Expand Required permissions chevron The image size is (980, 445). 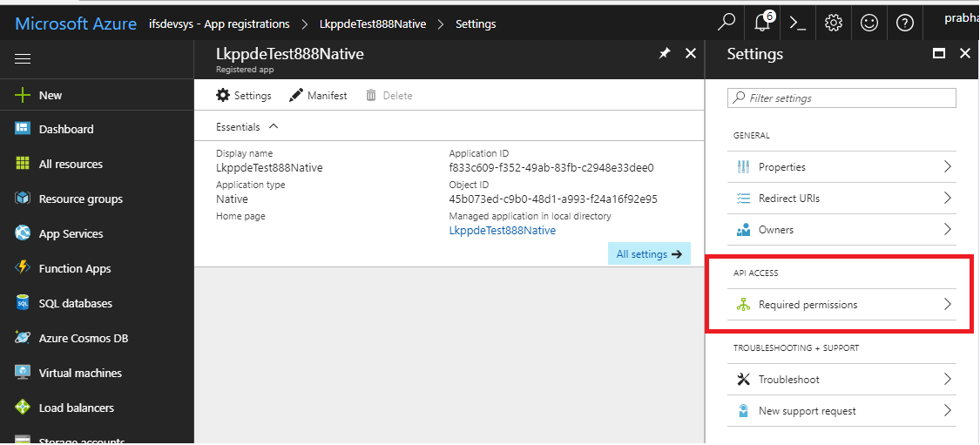947,305
